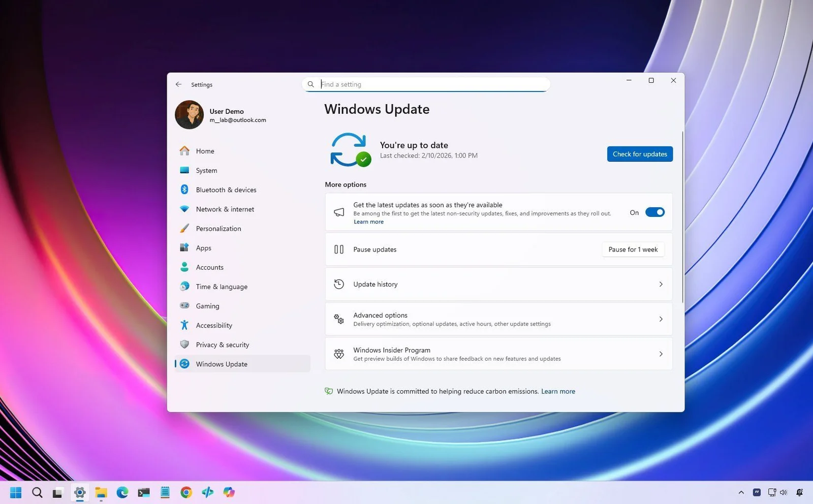Click the Pause updates icon
The image size is (813, 504).
click(339, 249)
